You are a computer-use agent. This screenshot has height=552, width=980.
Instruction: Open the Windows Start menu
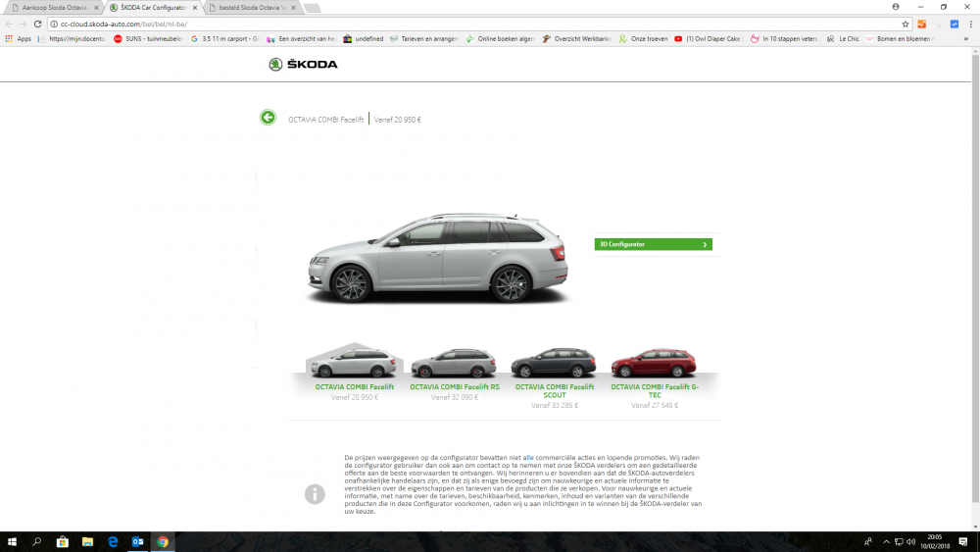(x=12, y=541)
